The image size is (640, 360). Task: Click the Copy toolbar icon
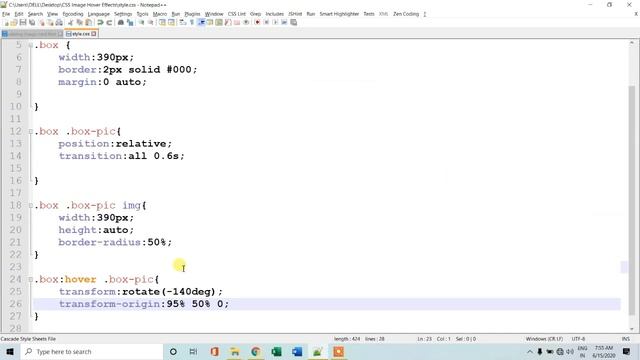pyautogui.click(x=80, y=22)
